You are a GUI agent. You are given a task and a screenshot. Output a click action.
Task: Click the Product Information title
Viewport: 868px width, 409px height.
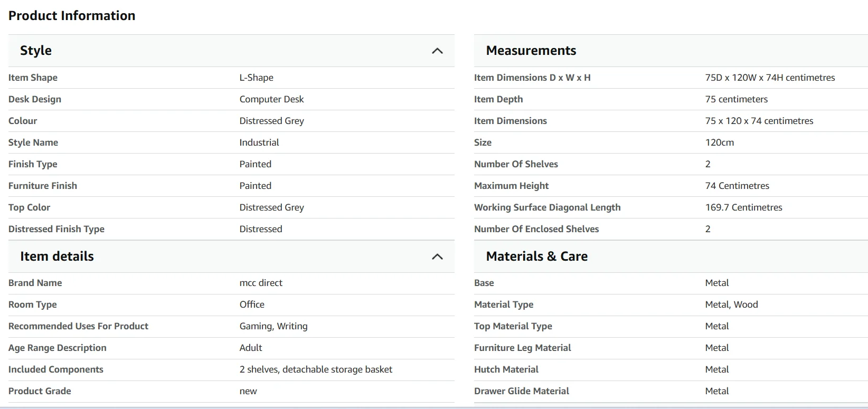[72, 16]
